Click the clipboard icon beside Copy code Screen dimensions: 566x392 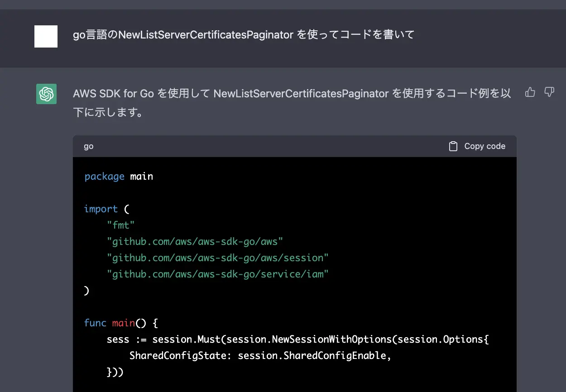(453, 146)
